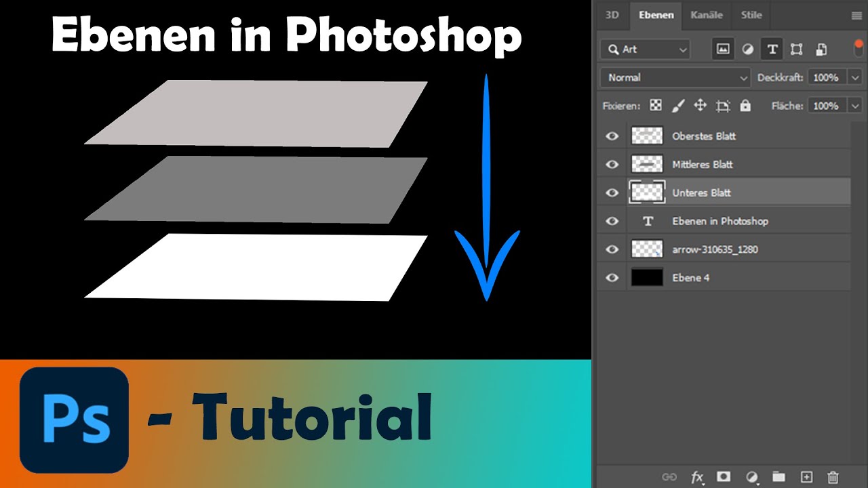Open the Normal blend mode dropdown
This screenshot has width=868, height=488.
click(675, 78)
